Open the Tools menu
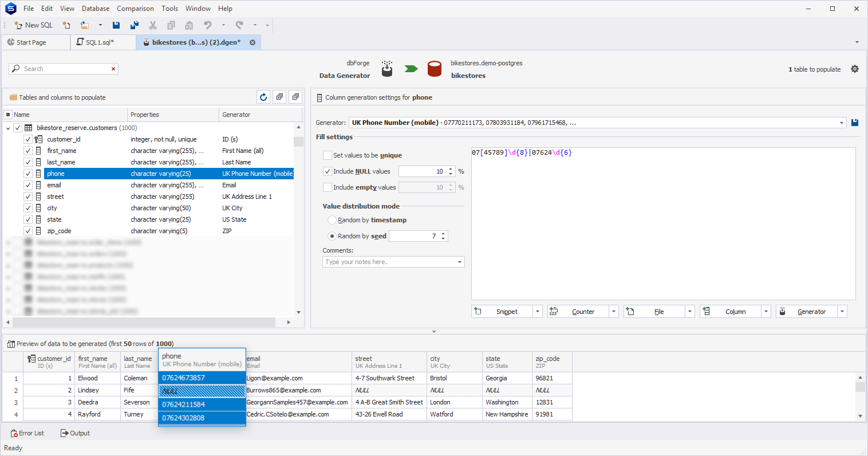This screenshot has width=868, height=456. pyautogui.click(x=169, y=9)
